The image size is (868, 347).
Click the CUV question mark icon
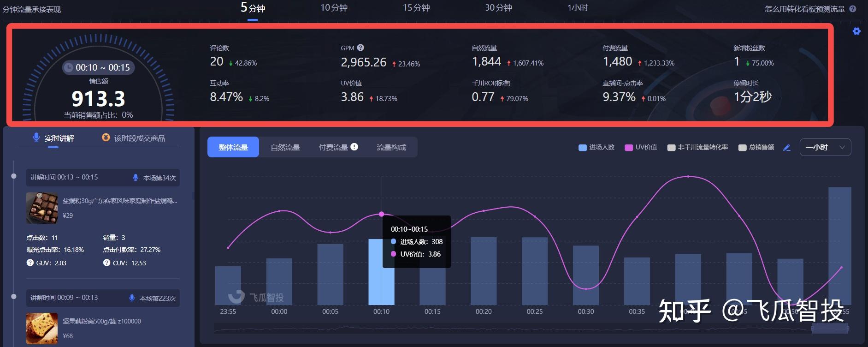(x=106, y=263)
